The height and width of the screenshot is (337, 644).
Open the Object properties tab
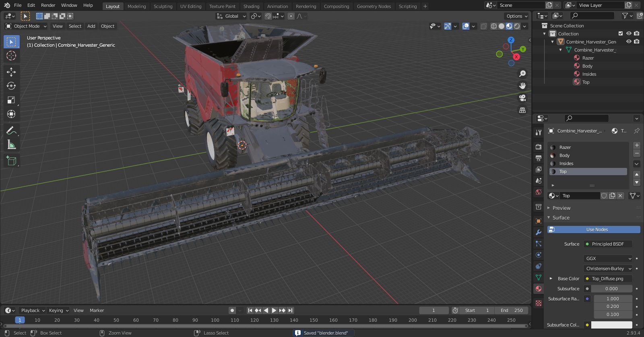539,221
